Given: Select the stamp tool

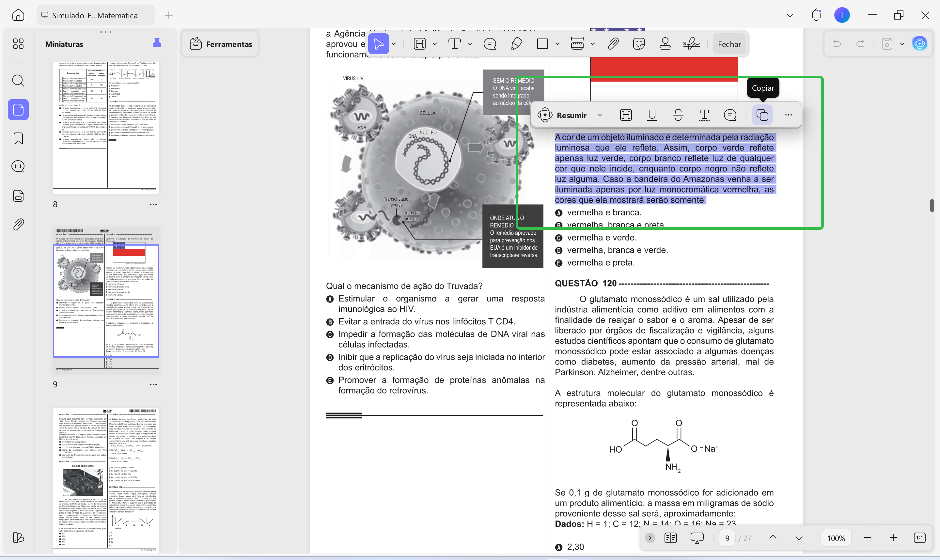Looking at the screenshot, I should [665, 44].
